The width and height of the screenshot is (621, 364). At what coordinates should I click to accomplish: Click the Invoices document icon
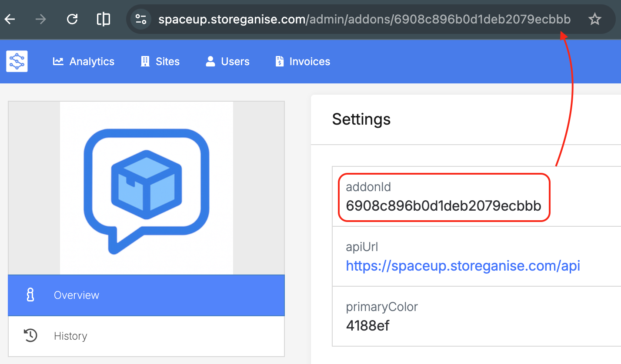click(280, 61)
